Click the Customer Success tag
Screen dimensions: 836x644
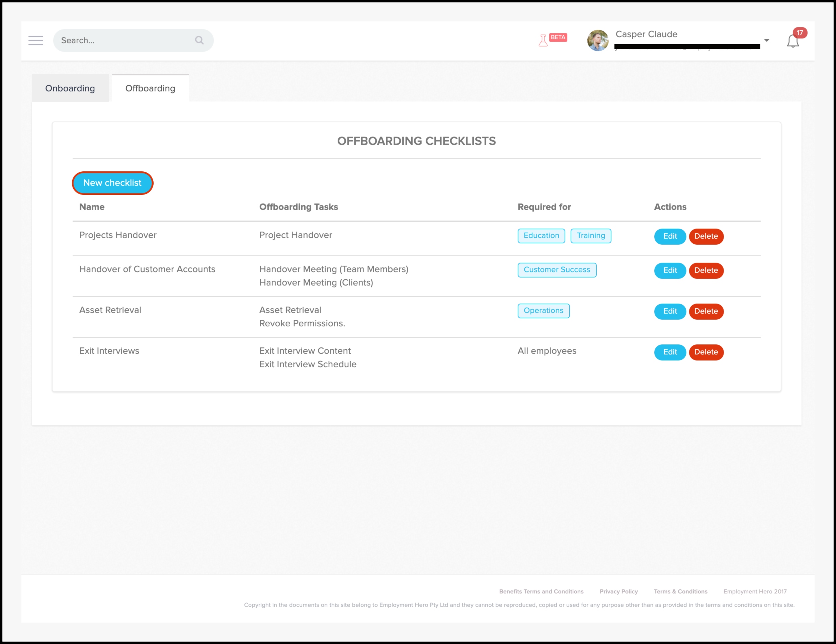[557, 269]
